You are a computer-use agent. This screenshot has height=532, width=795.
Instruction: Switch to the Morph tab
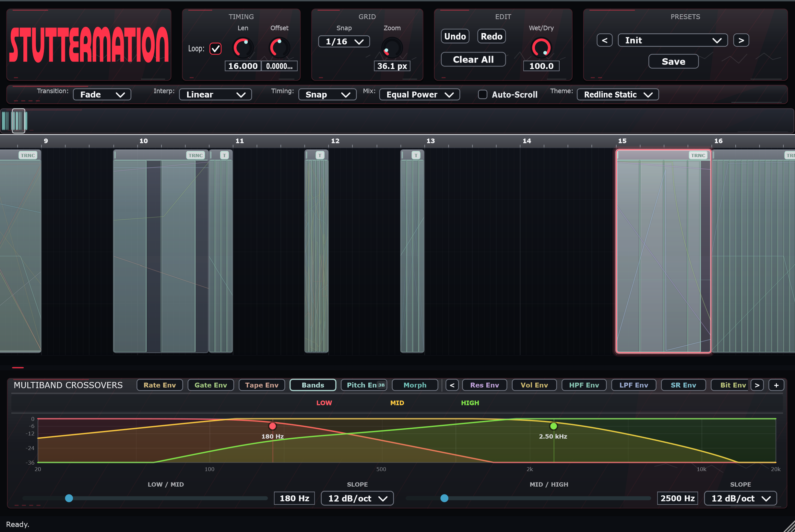click(x=415, y=385)
